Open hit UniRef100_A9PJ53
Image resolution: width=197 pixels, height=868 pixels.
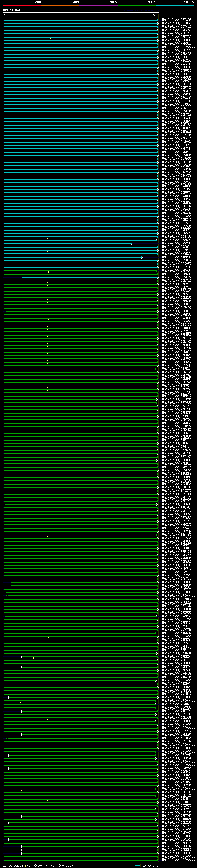point(177,30)
